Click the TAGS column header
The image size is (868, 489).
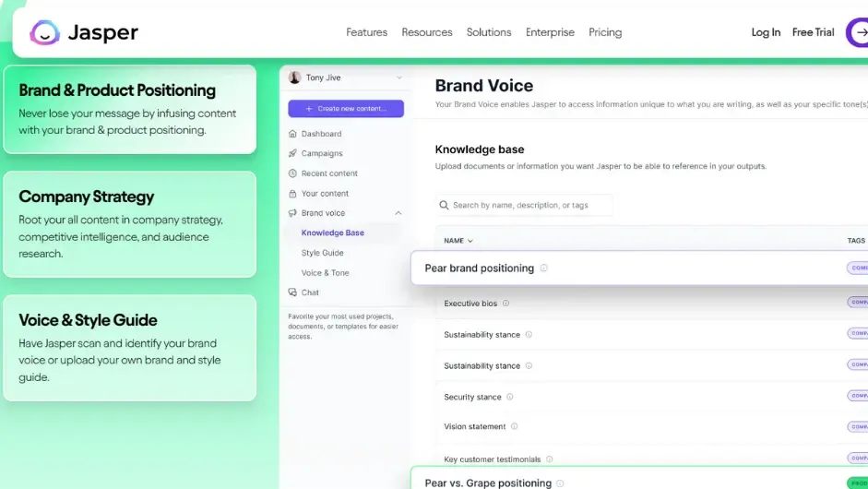point(856,240)
